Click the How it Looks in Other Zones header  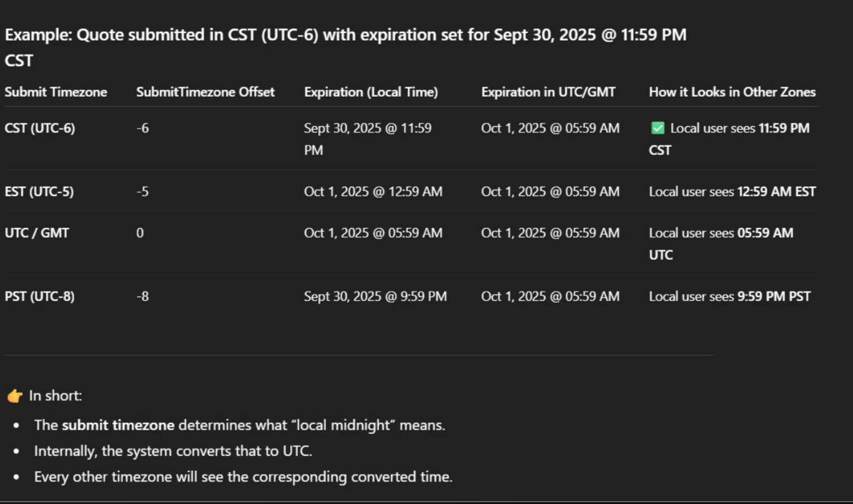(x=732, y=92)
